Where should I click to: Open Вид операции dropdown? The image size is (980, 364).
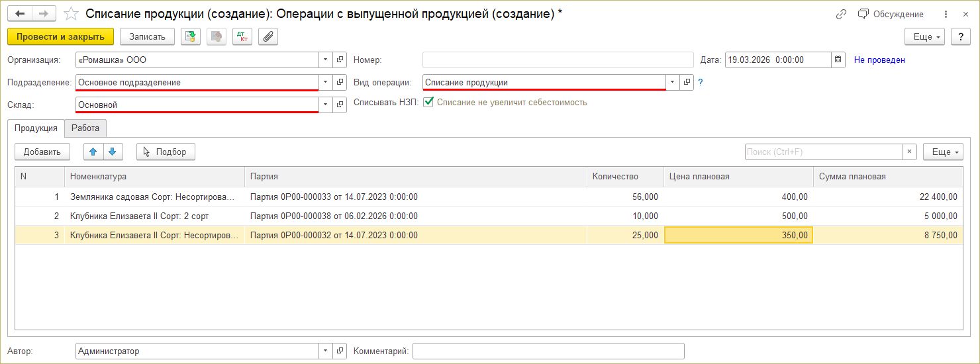[673, 82]
